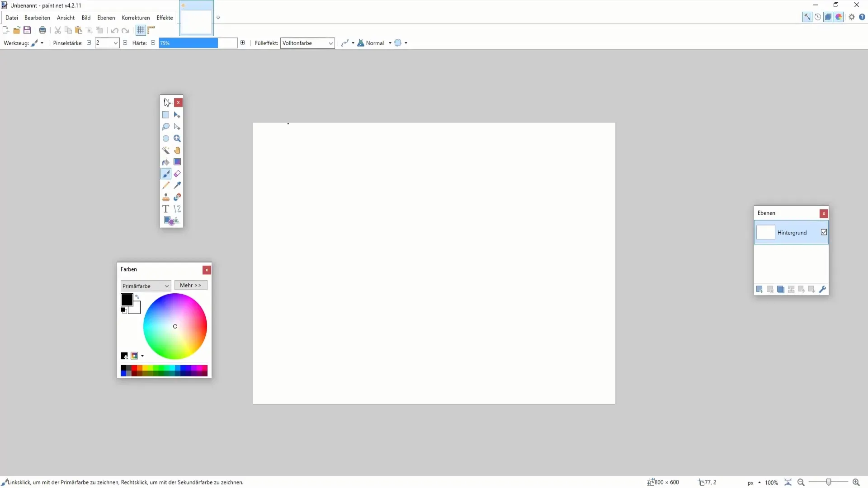Select the Magic Wand tool

[166, 150]
